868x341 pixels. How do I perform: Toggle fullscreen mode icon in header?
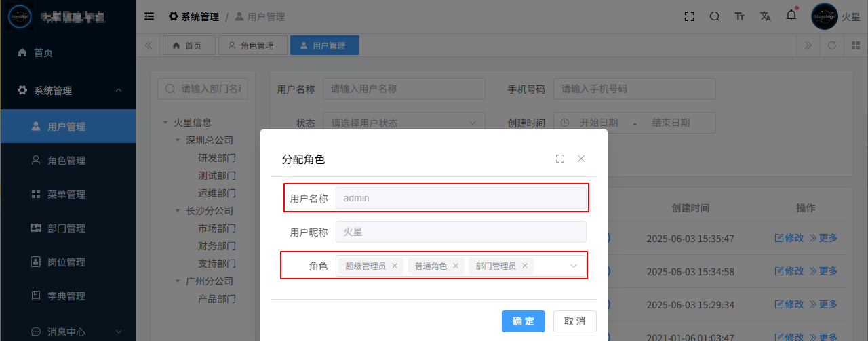click(x=690, y=16)
